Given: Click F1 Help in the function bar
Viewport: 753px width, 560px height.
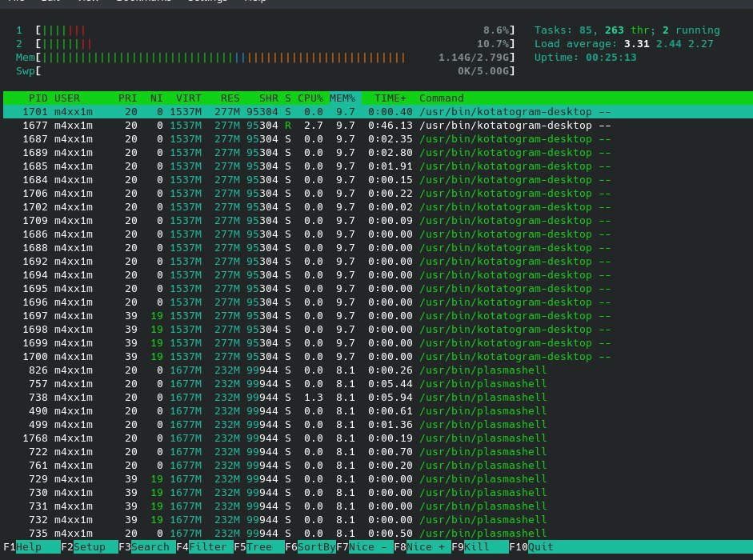Looking at the screenshot, I should pos(31,547).
